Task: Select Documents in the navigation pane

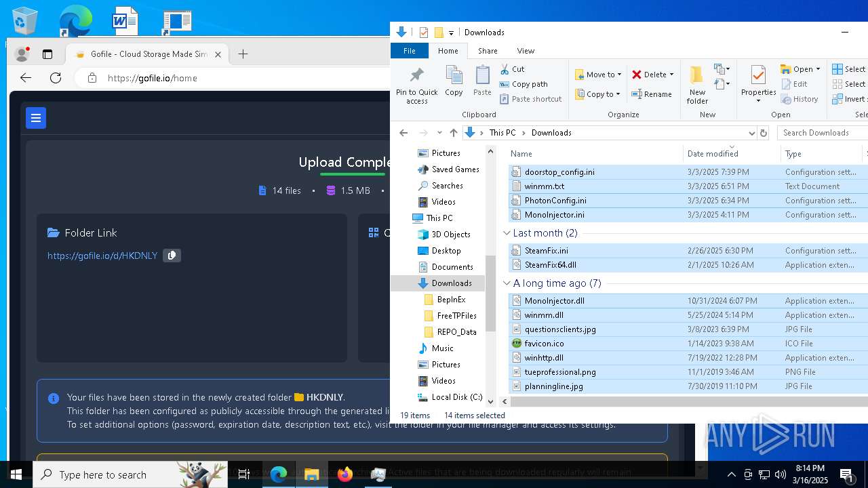Action: pyautogui.click(x=452, y=267)
